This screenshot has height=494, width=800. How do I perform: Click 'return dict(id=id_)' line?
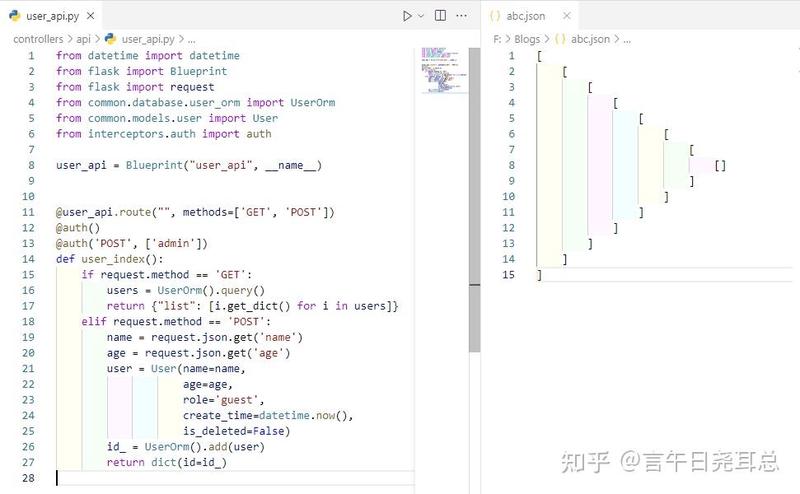(x=166, y=462)
